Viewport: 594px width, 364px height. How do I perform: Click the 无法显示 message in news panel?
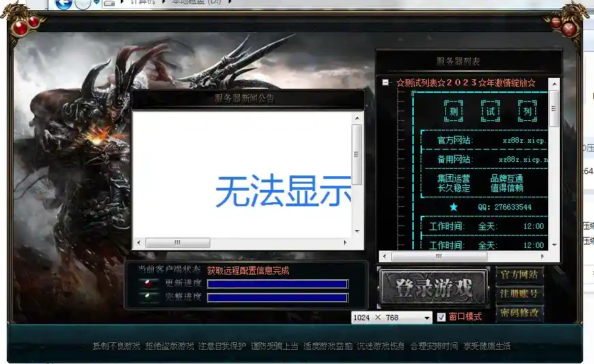coord(283,191)
